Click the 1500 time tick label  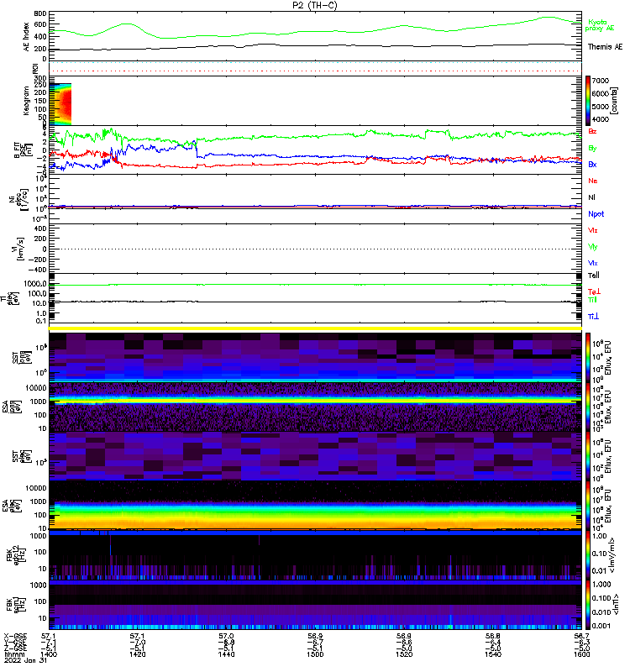(316, 655)
